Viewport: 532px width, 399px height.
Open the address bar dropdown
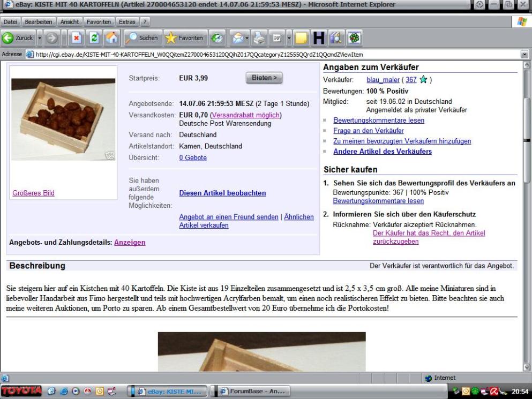coord(524,54)
